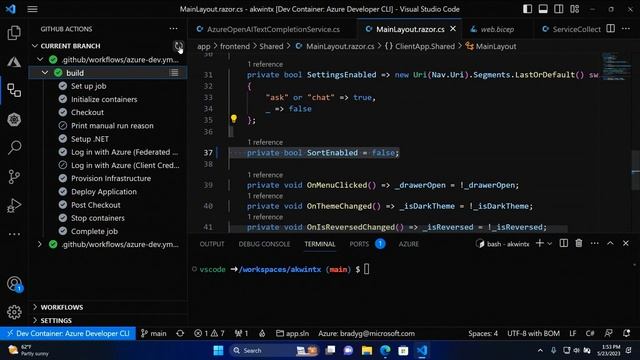Screen dimensions: 640x360
Task: Open the Azure view in activity bar
Action: (14, 62)
